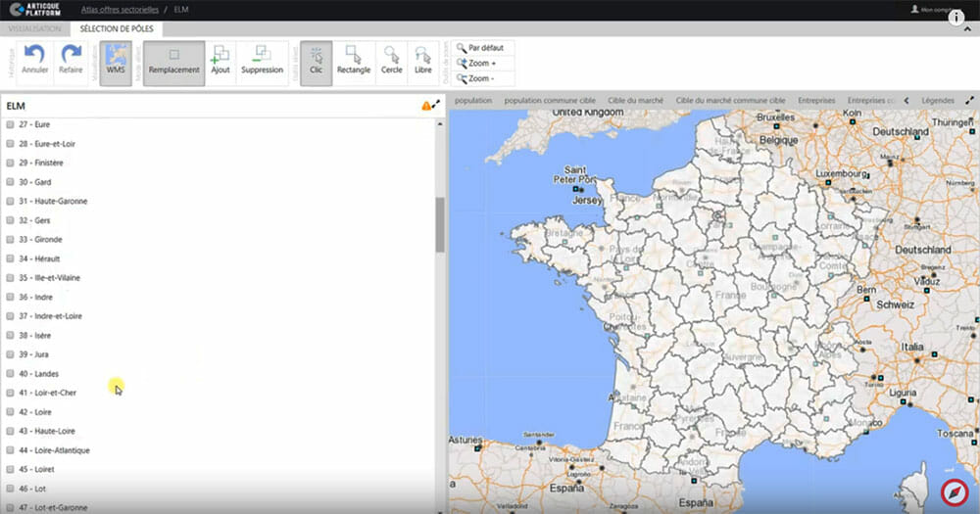The height and width of the screenshot is (514, 980).
Task: Choose the Libre freehand selection tool
Action: [423, 63]
